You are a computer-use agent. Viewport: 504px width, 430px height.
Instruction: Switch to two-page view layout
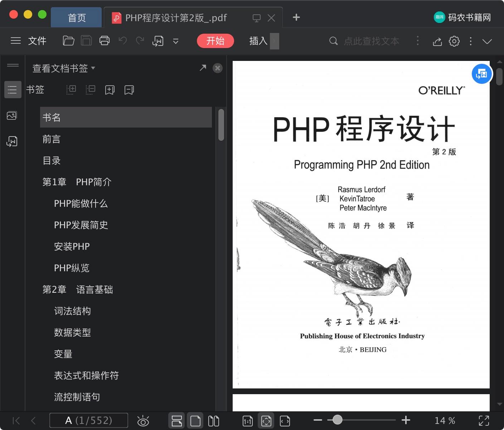click(x=214, y=421)
